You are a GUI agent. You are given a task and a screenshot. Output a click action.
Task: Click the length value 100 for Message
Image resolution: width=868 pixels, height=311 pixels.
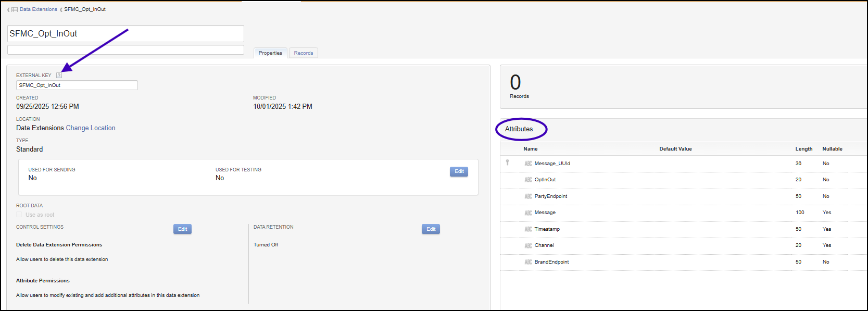800,213
